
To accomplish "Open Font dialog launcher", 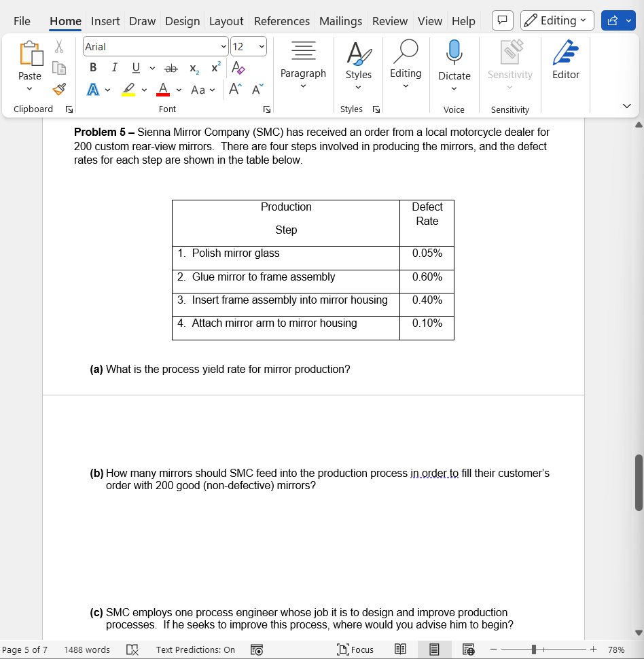I will (x=266, y=109).
